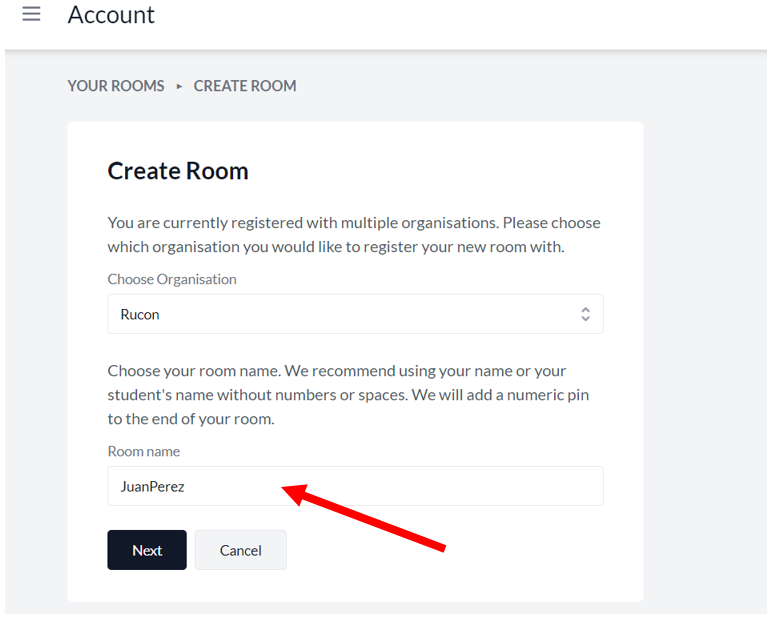Image resolution: width=768 pixels, height=620 pixels.
Task: Click the Create Room heading
Action: pos(178,171)
